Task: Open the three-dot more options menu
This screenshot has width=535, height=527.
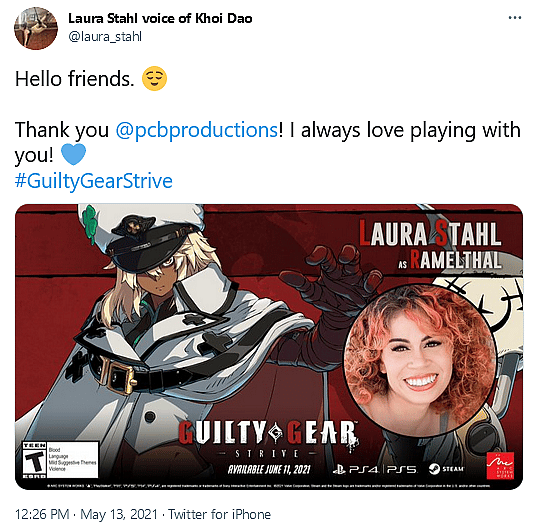Action: (x=515, y=18)
